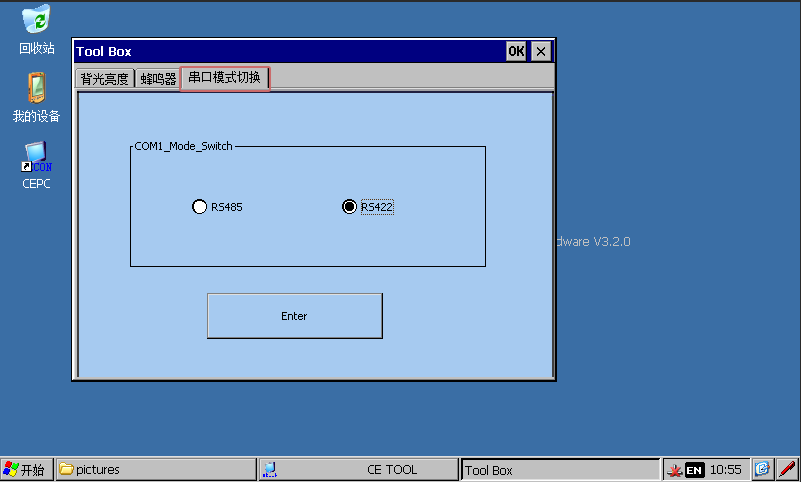The width and height of the screenshot is (801, 482).
Task: Click OK in the Tool Box title bar
Action: point(516,51)
